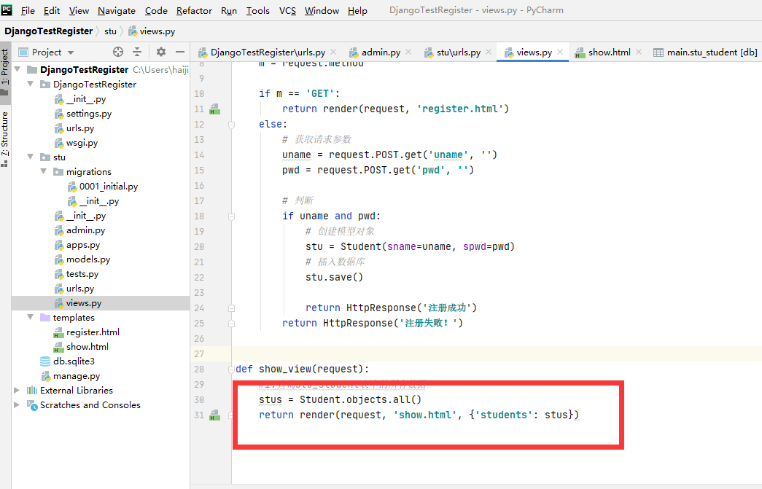Open the Edit menu
Image resolution: width=762 pixels, height=489 pixels.
click(x=52, y=10)
